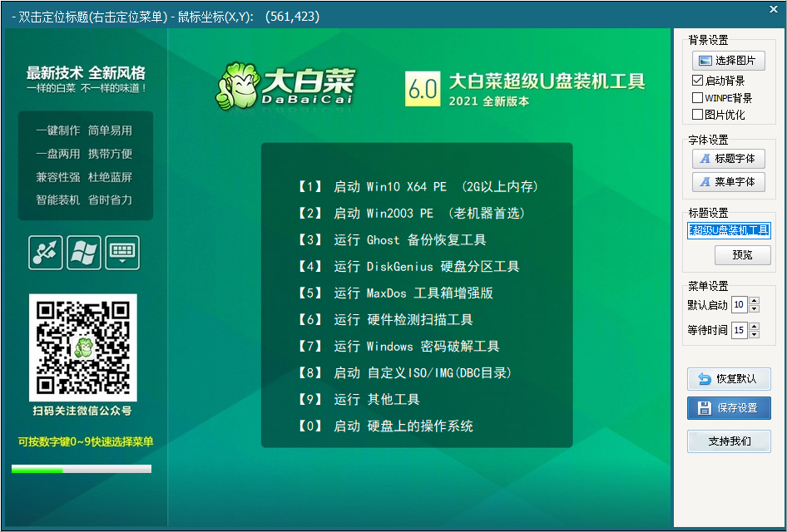Screen dimensions: 787x532
Task: Select menu item 【2】启动 Win2003 PE
Action: click(x=411, y=214)
